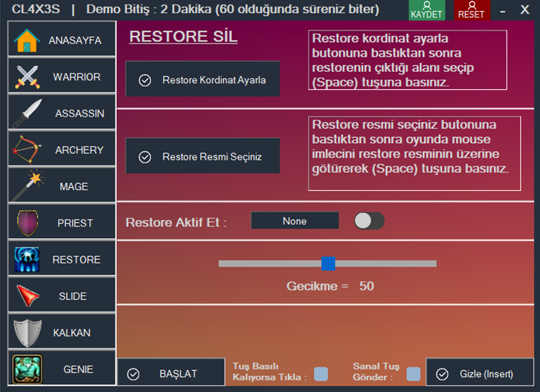The width and height of the screenshot is (540, 392).
Task: Open Priest using the purple shield icon
Action: tap(27, 223)
